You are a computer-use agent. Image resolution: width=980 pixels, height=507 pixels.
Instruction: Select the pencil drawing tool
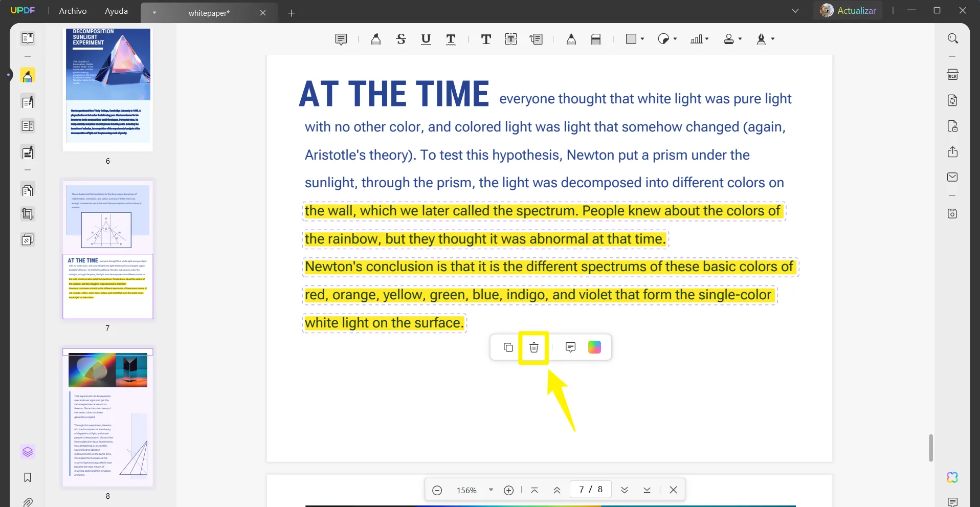(x=571, y=39)
